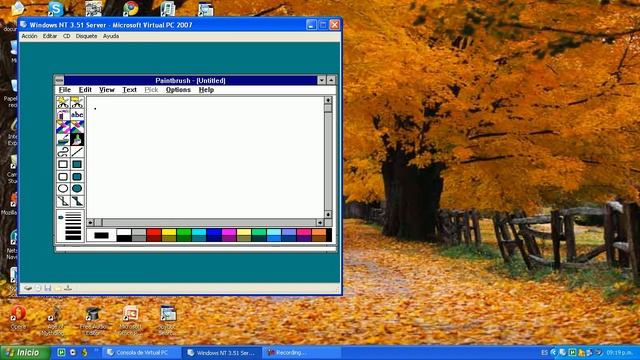
Task: Choose the straight Line tool
Action: click(x=77, y=152)
